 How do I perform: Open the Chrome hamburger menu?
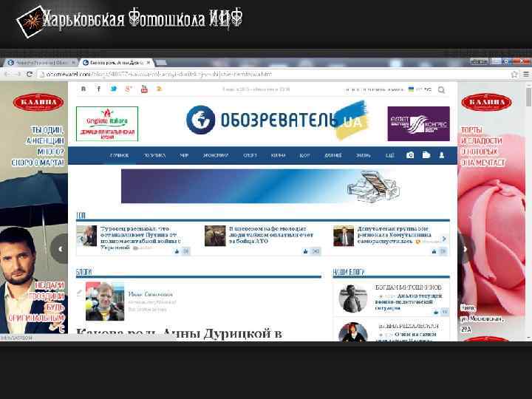(x=526, y=74)
